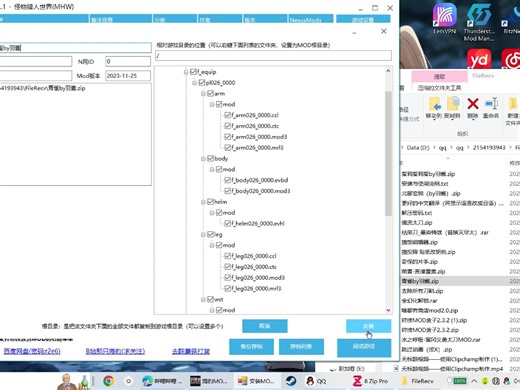Image resolution: width=520 pixels, height=390 pixels.
Task: Click the Compressed Folder Tools tab
Action: 439,88
